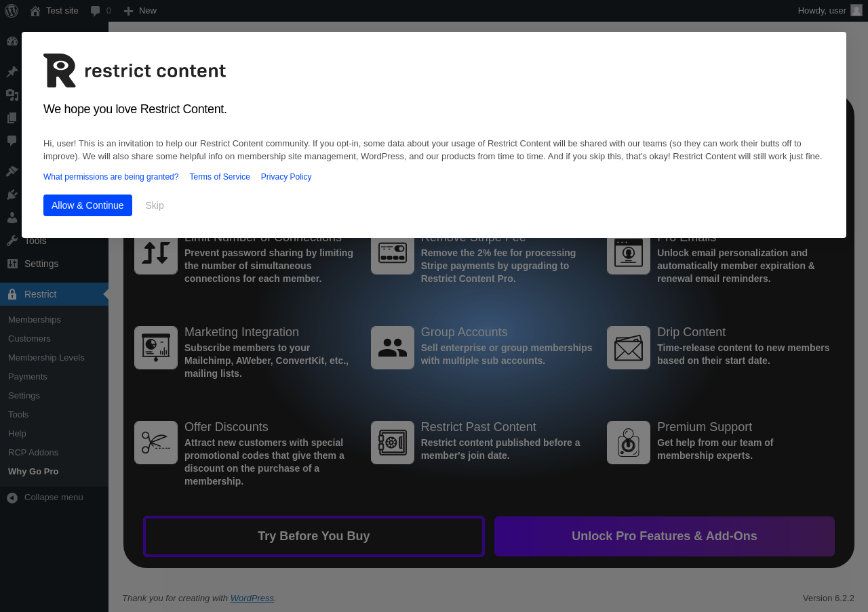Collapse the admin sidebar menu
868x612 pixels.
tap(45, 497)
